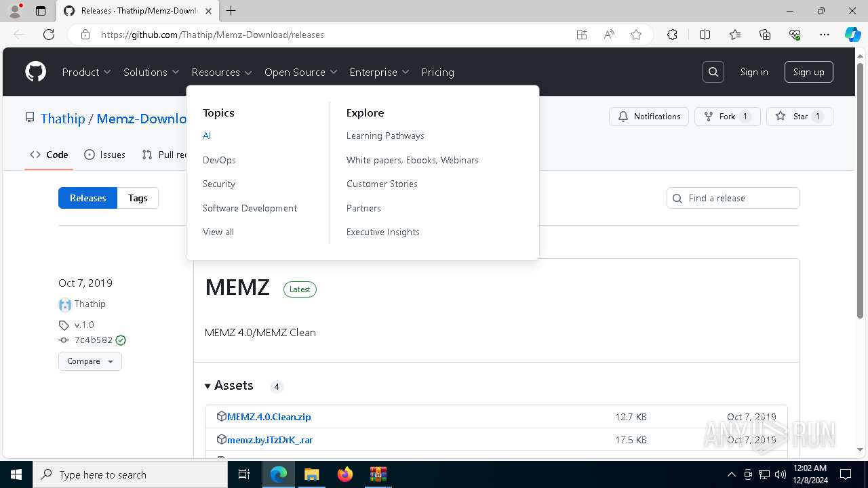The height and width of the screenshot is (488, 868).
Task: Open the Thathip owner link
Action: (62, 119)
